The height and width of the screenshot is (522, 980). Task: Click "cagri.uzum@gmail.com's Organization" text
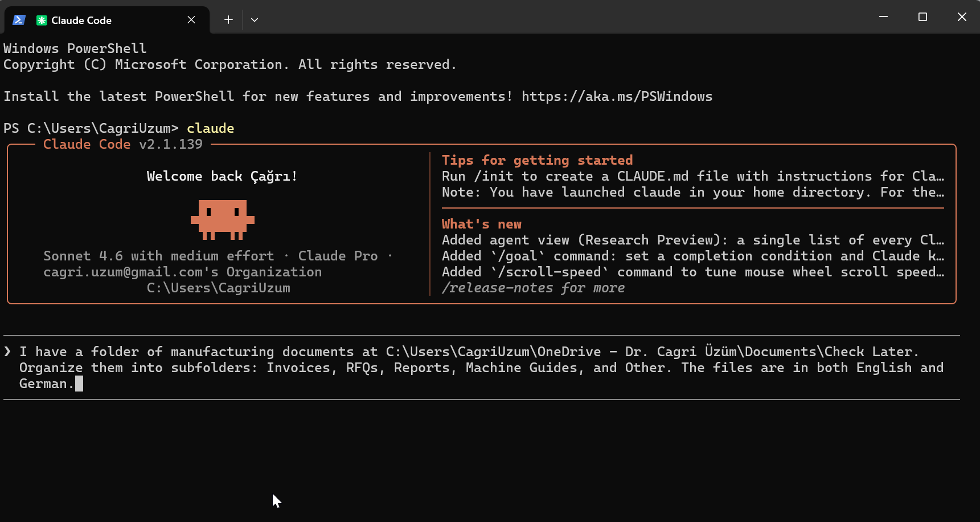(183, 272)
